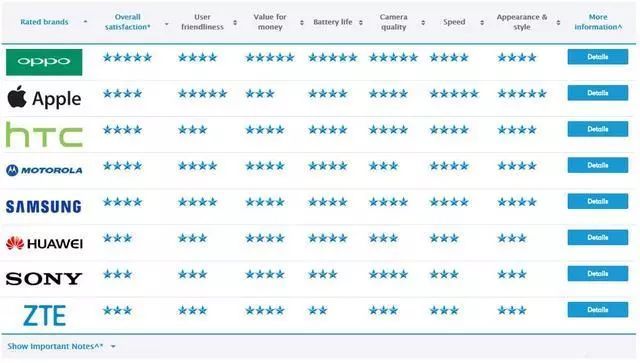Click Huawei's overall satisfaction stars
This screenshot has width=640, height=363.
click(118, 238)
